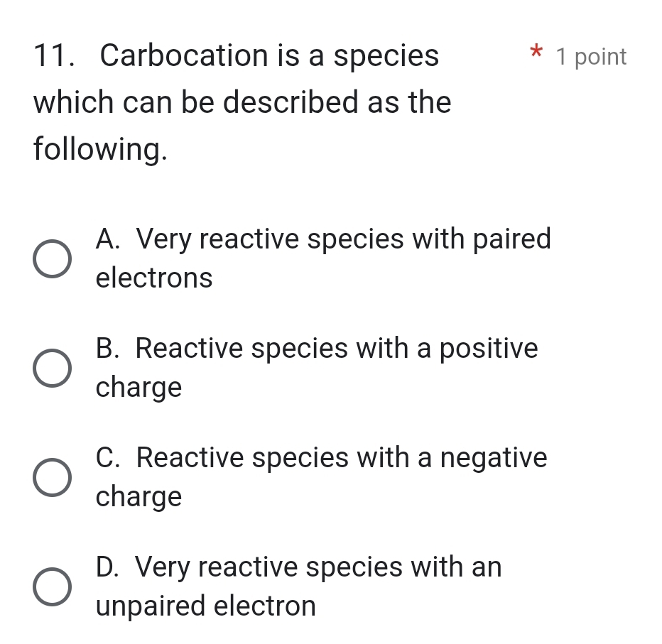Click the label 'A. Very reactive species with paired'

tap(323, 239)
